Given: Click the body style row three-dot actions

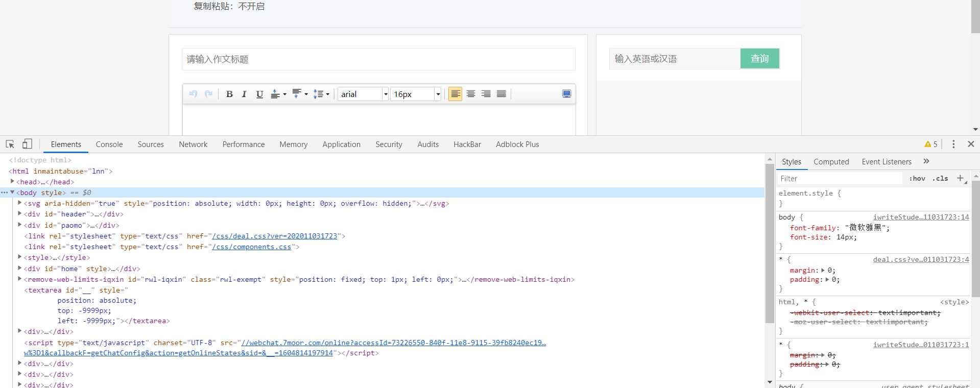Looking at the screenshot, I should pyautogui.click(x=4, y=192).
